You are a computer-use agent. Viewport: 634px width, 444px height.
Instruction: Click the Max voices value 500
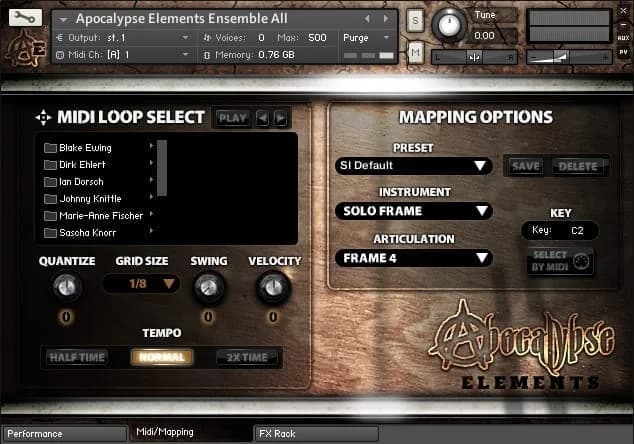(317, 38)
